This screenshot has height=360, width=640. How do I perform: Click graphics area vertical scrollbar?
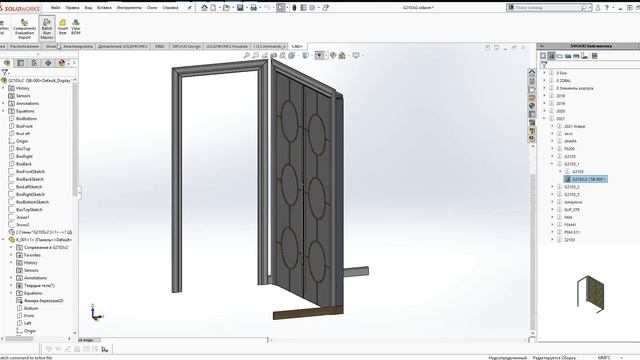point(532,253)
